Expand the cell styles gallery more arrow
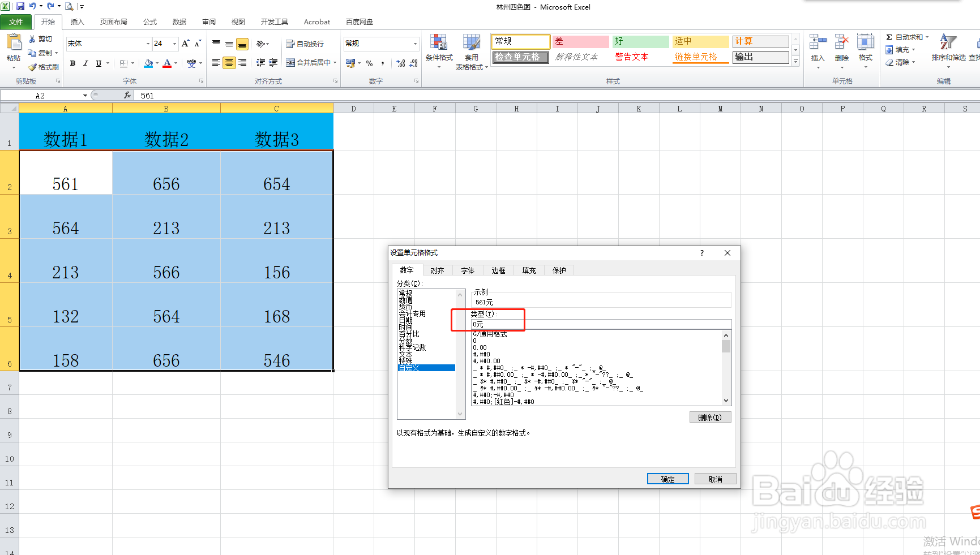The image size is (980, 555). point(795,61)
